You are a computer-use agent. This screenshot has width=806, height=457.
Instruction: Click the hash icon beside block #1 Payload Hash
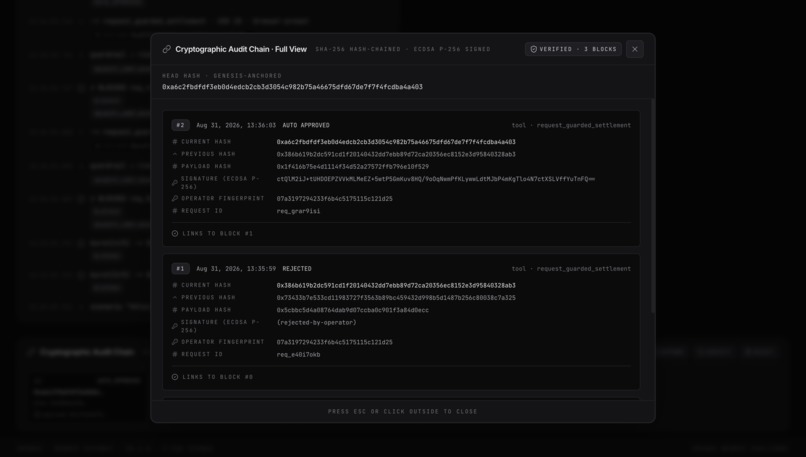[175, 309]
